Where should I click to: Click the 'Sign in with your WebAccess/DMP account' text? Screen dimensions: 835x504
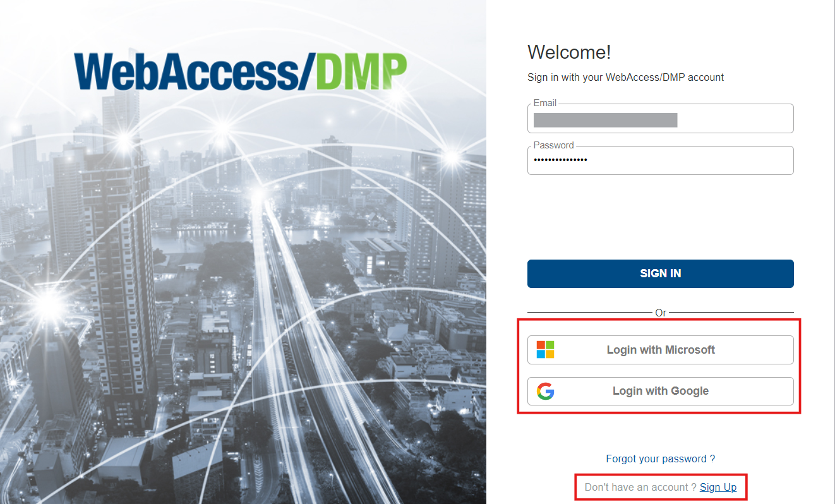pos(625,77)
